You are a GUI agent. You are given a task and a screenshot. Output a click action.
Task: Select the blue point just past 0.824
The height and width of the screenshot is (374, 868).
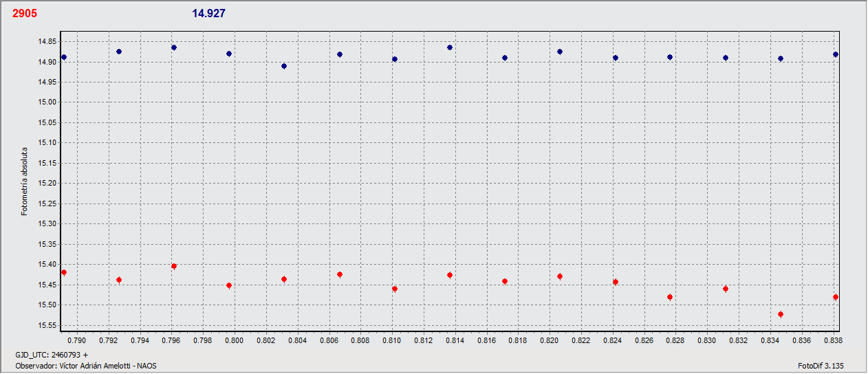click(616, 58)
